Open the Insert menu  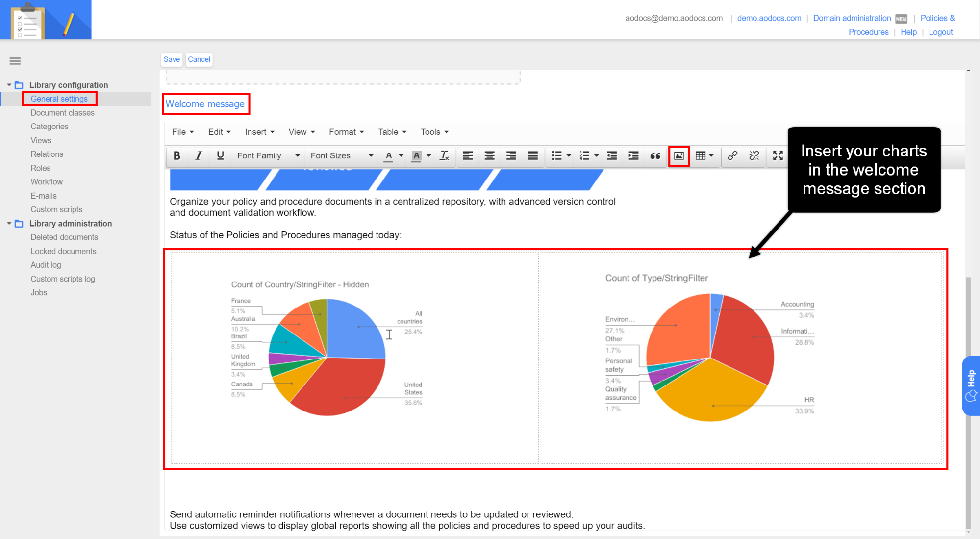(x=260, y=132)
